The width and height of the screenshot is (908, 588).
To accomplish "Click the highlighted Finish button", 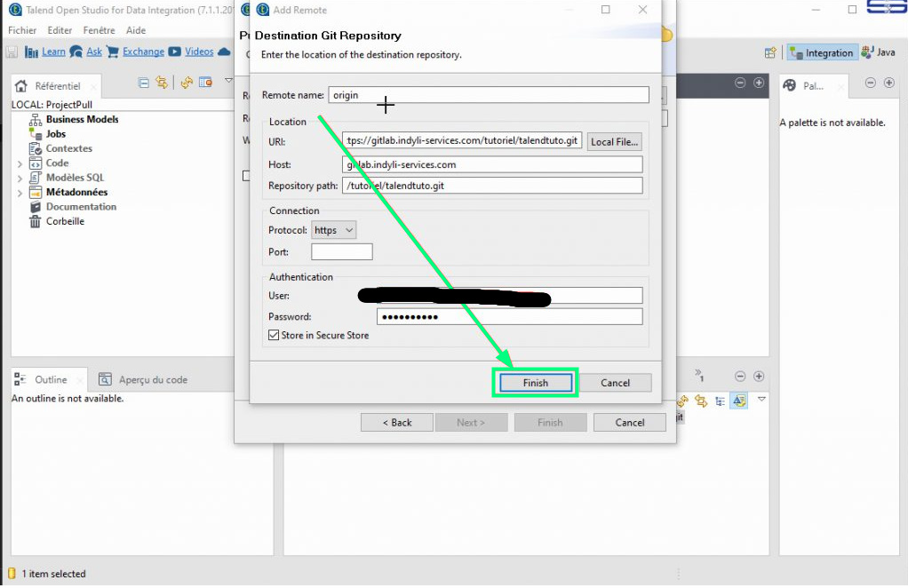I will pyautogui.click(x=535, y=383).
